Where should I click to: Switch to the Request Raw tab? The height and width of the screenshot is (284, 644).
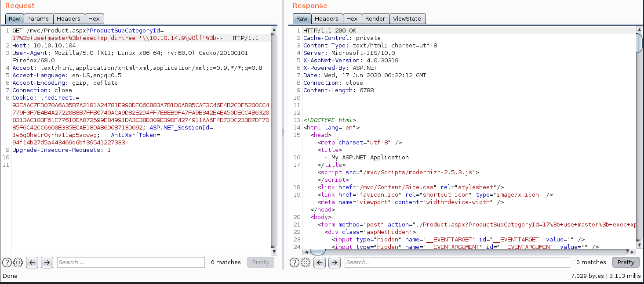(x=14, y=18)
